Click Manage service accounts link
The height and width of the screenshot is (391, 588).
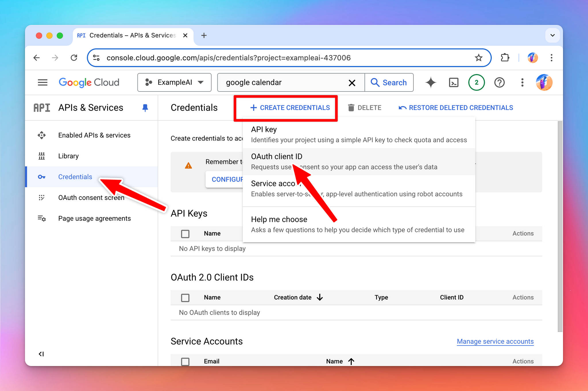coord(495,341)
